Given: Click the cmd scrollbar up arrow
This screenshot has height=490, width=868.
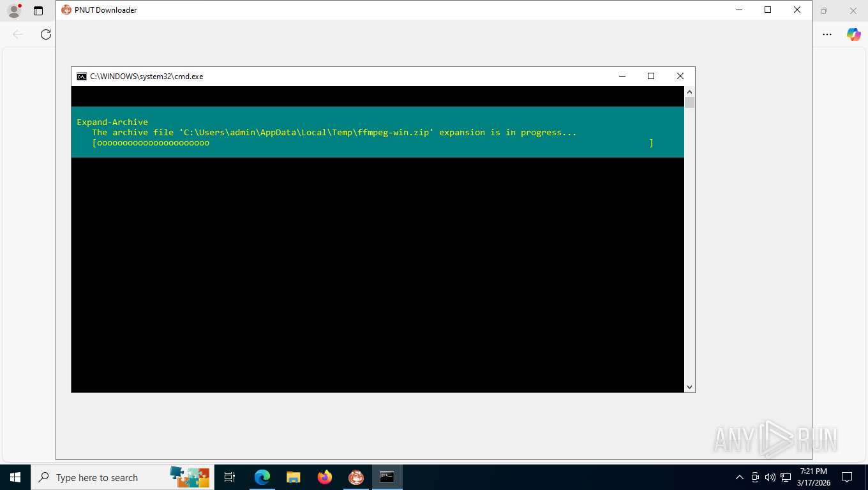Looking at the screenshot, I should (689, 91).
